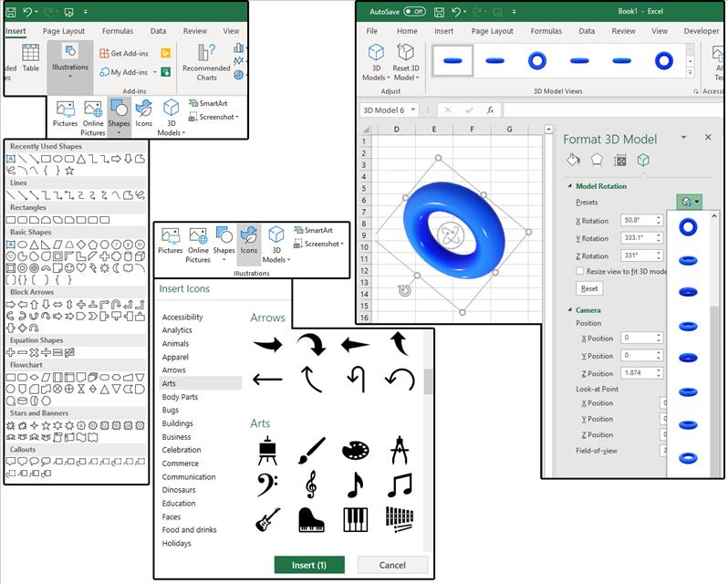
Task: Check Resize view to fit 3D model
Action: [x=580, y=271]
